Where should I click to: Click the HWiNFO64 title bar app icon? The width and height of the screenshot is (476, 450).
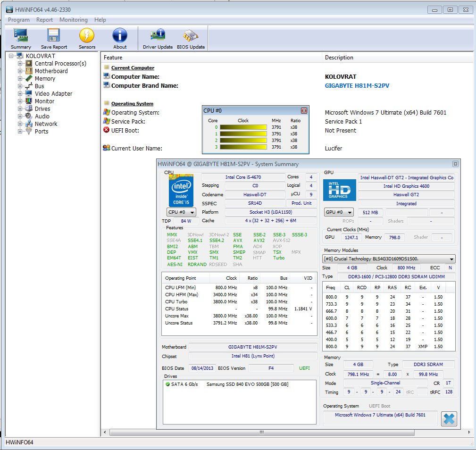(10, 10)
